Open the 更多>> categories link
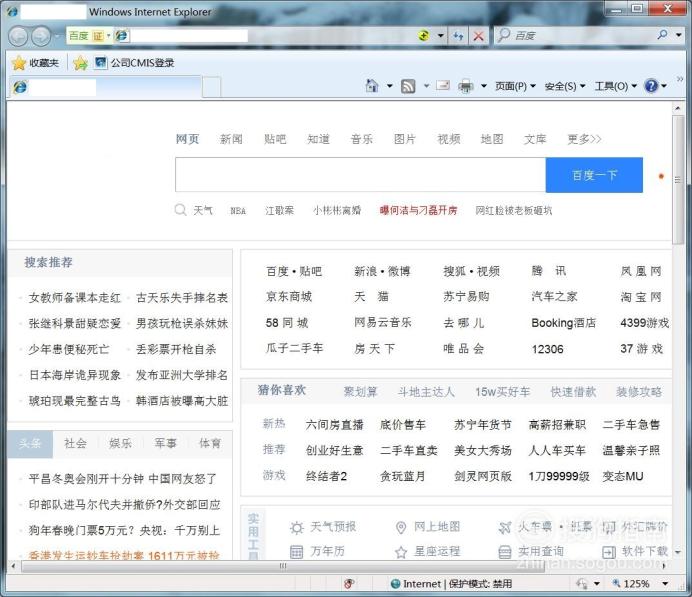 [x=584, y=139]
